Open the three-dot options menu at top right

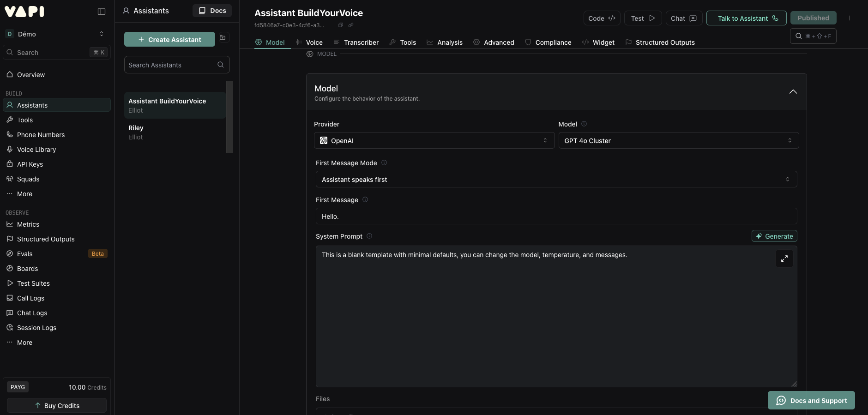tap(850, 18)
